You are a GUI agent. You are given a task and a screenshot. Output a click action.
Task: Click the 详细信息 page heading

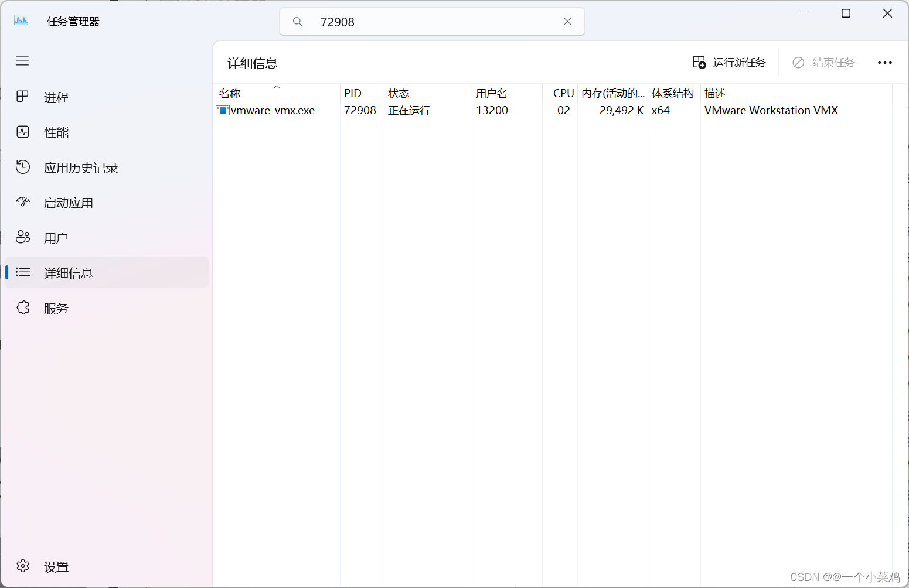(253, 63)
